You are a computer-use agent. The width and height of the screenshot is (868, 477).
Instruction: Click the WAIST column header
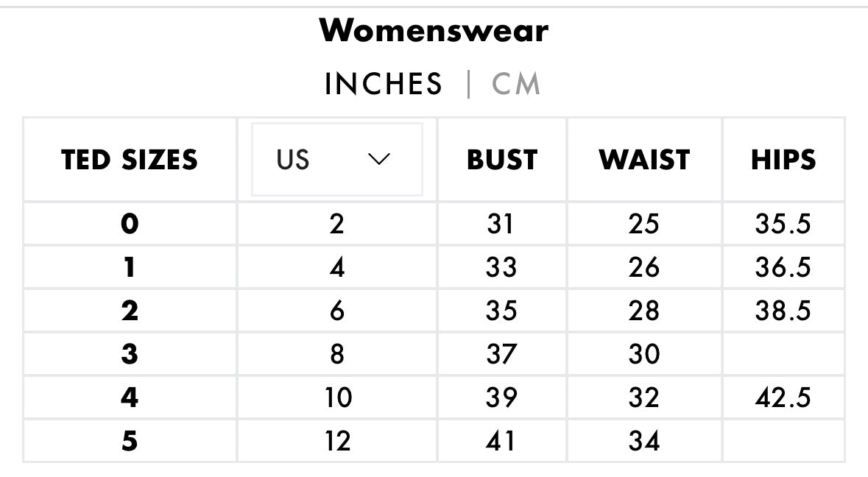coord(644,160)
